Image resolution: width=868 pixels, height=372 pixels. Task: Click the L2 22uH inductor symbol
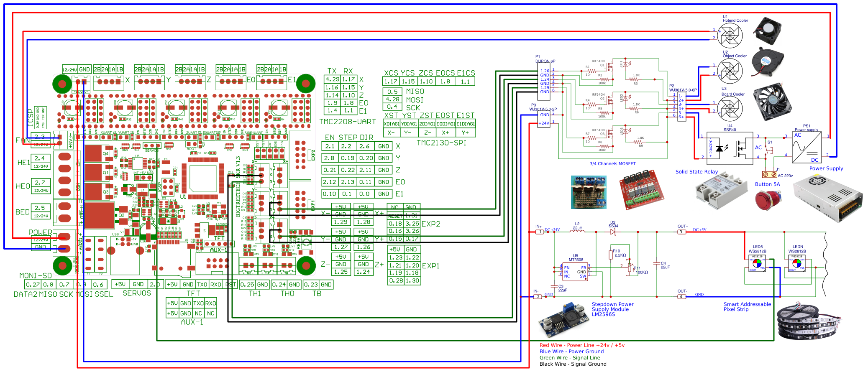[577, 231]
